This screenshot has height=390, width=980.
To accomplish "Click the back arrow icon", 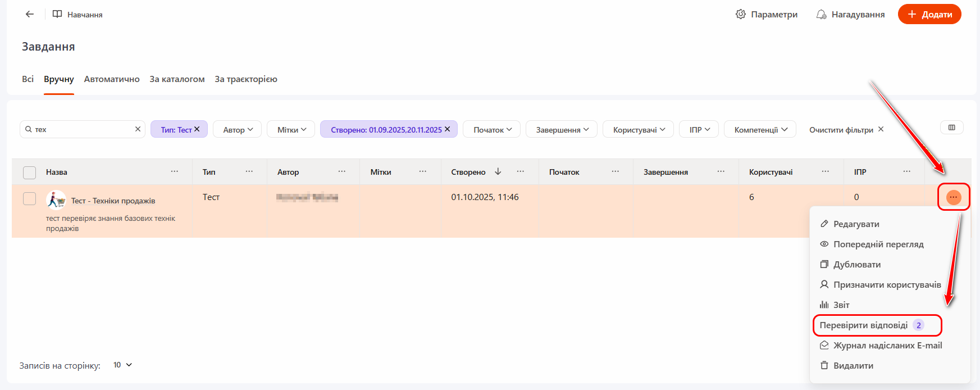I will pyautogui.click(x=30, y=14).
